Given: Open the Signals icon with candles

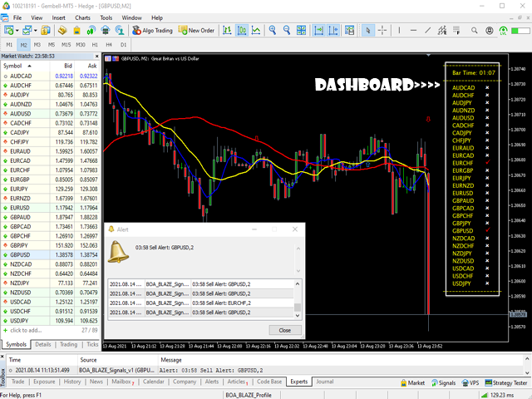Looking at the screenshot, I should (x=91, y=31).
